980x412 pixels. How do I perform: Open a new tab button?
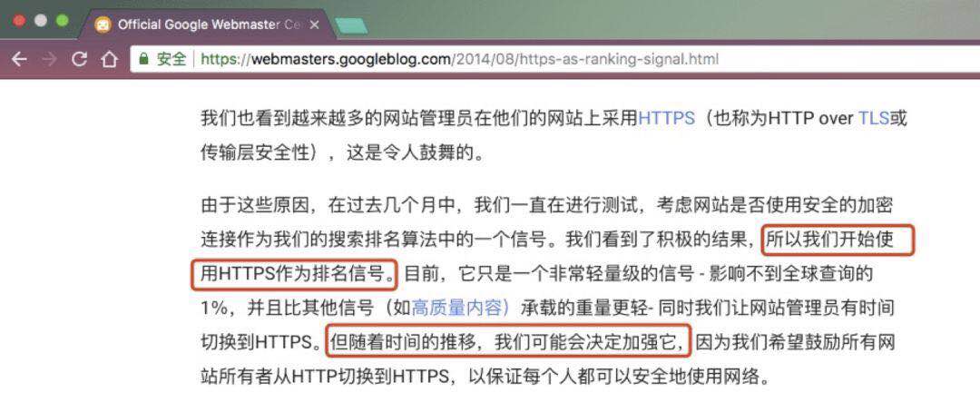click(350, 26)
